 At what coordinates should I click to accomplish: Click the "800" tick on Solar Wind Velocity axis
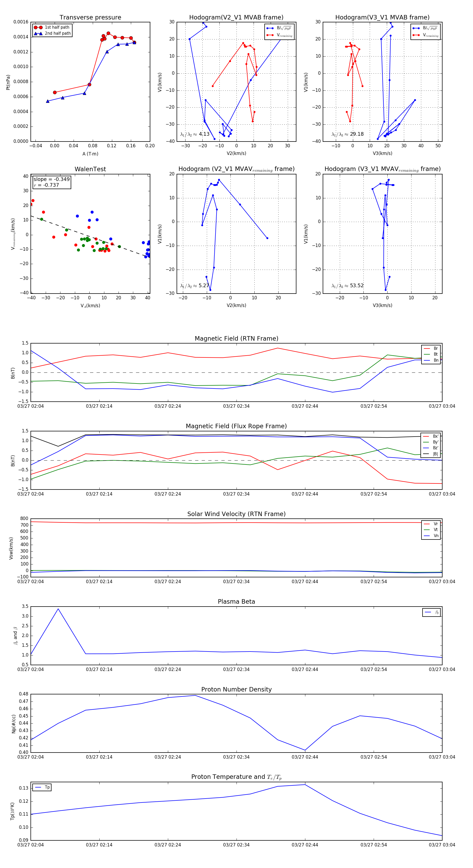coord(24,519)
